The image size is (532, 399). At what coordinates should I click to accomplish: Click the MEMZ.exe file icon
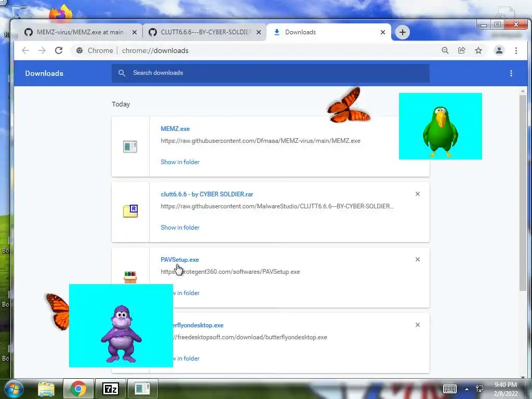(130, 147)
